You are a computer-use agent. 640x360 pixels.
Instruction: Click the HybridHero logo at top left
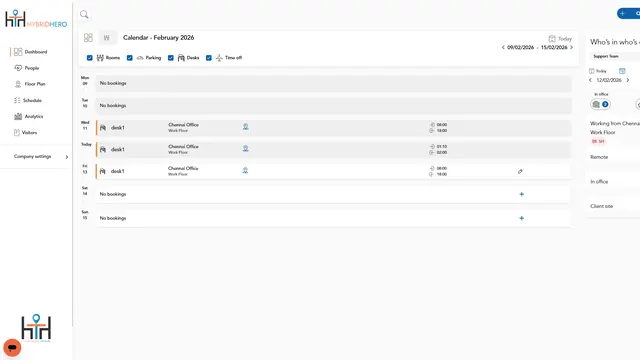(x=36, y=19)
